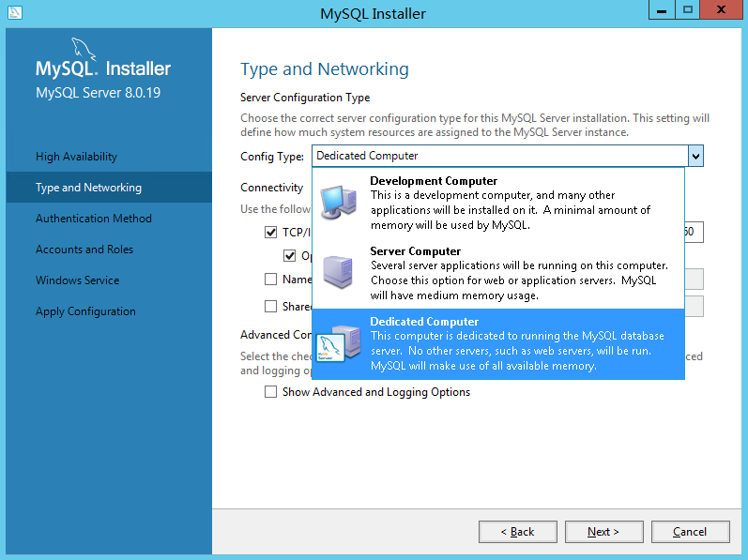Check Show Advanced and Logging Options

(x=270, y=392)
